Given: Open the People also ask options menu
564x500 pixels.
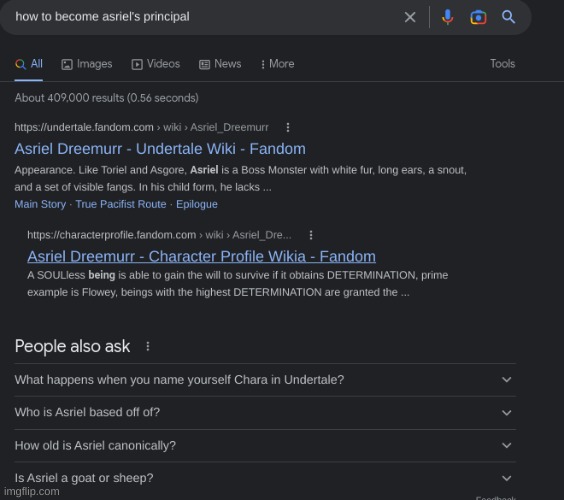Looking at the screenshot, I should (148, 346).
